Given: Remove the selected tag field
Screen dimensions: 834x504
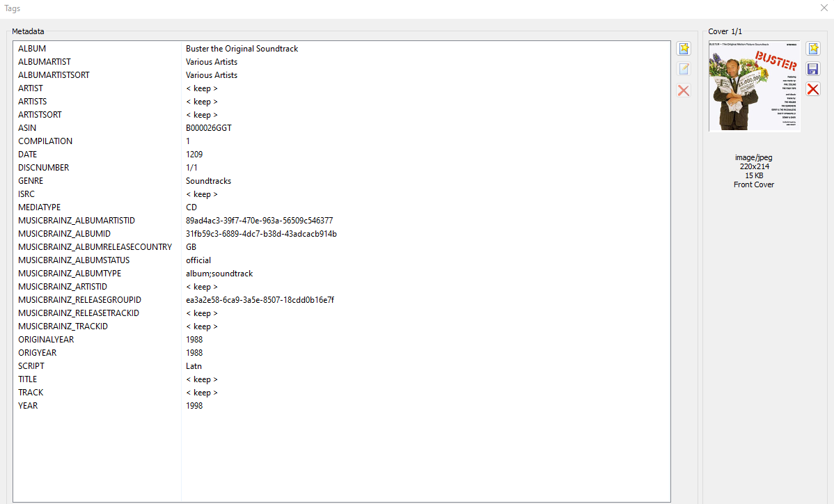Looking at the screenshot, I should click(684, 90).
